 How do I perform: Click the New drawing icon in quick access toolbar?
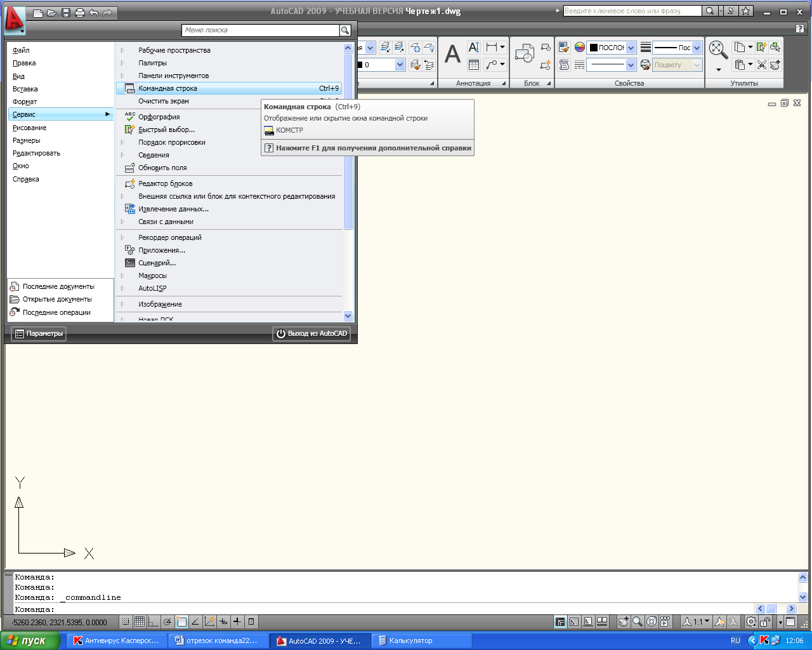click(38, 13)
